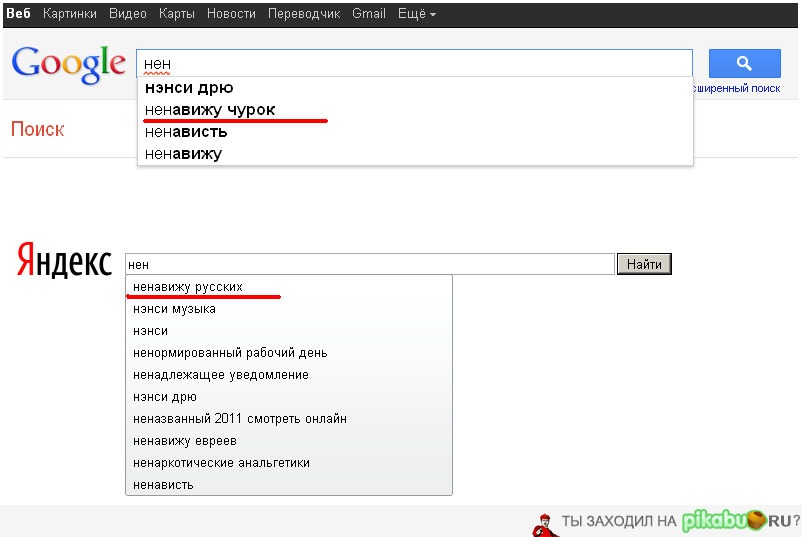The image size is (802, 537).
Task: Select Google suggestion 'нэнси дрю'
Action: pos(415,88)
